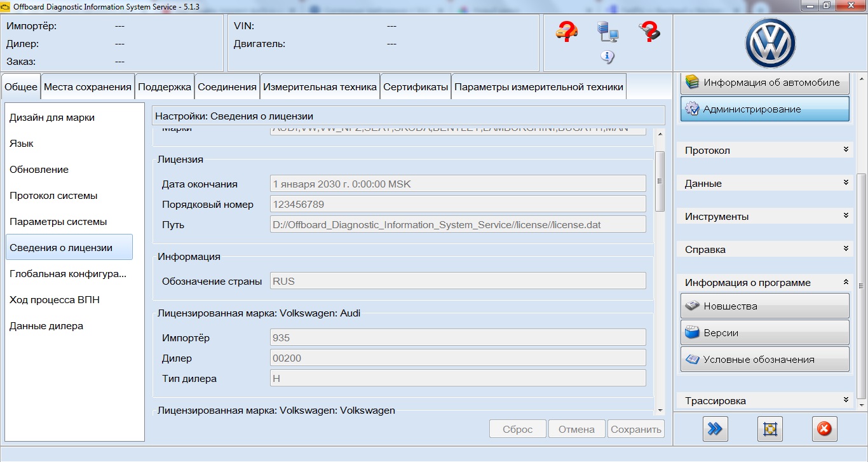Click the Тип дилера field
This screenshot has width=868, height=462.
click(x=458, y=378)
